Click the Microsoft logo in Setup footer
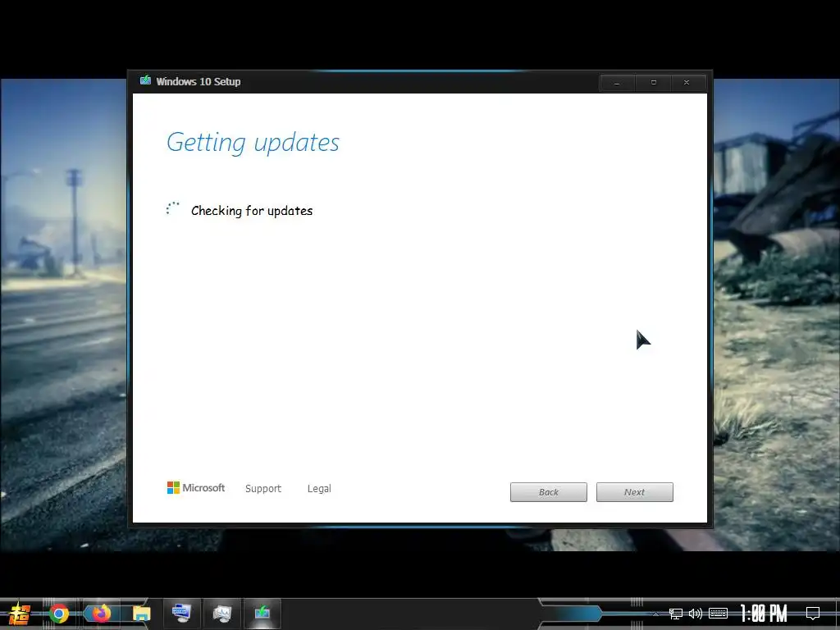The width and height of the screenshot is (840, 630). 195,487
